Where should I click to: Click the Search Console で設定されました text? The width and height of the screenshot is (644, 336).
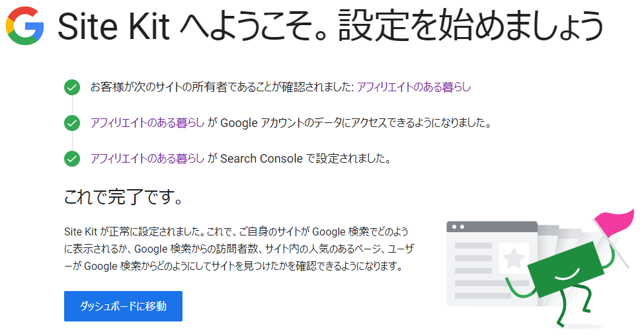pyautogui.click(x=306, y=159)
